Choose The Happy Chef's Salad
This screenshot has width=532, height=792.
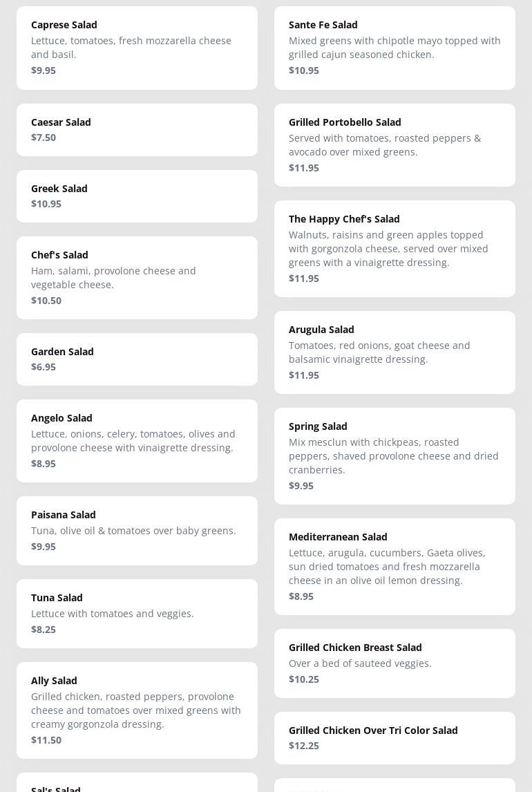click(x=395, y=249)
